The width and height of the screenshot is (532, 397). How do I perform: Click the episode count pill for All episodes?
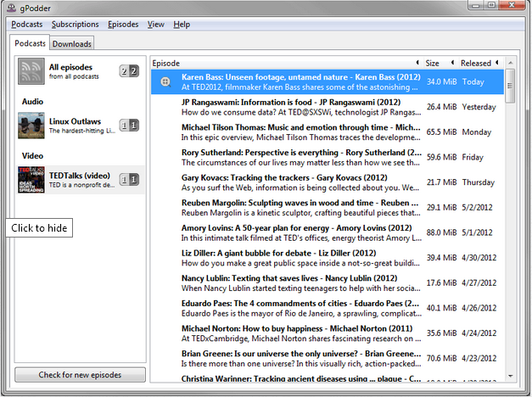tap(129, 71)
